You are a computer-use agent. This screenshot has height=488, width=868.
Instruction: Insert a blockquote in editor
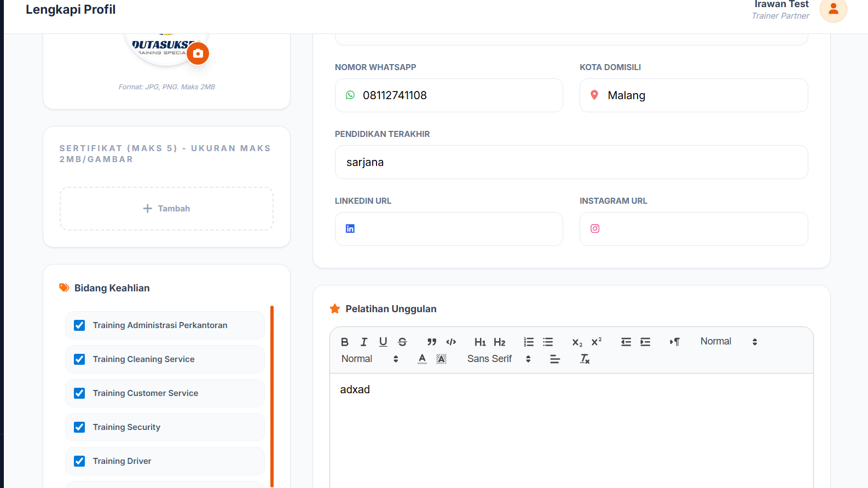[432, 342]
